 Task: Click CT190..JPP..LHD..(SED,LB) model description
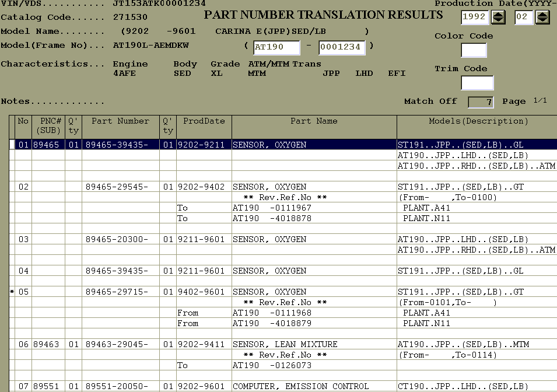click(x=463, y=386)
